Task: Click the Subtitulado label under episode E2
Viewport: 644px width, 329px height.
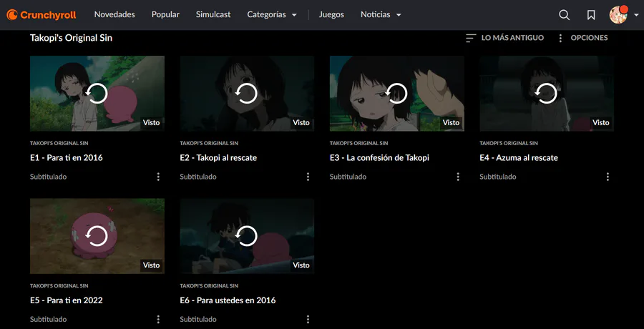Action: [x=198, y=177]
